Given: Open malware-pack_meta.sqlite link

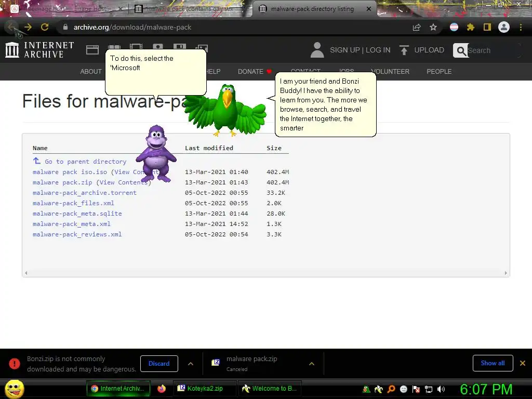Looking at the screenshot, I should [x=77, y=214].
